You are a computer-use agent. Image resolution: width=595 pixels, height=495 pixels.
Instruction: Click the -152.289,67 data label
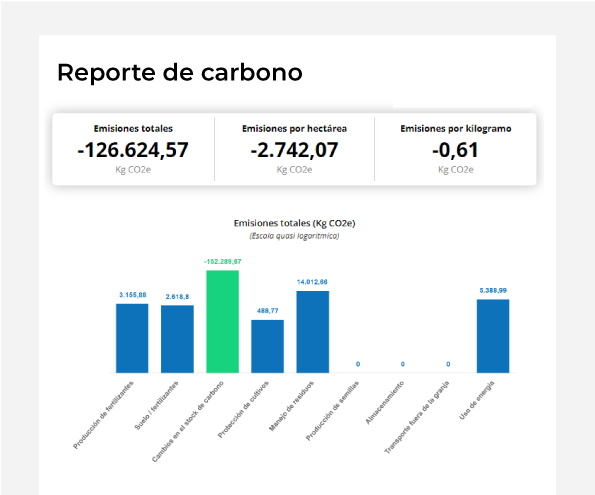[x=222, y=262]
